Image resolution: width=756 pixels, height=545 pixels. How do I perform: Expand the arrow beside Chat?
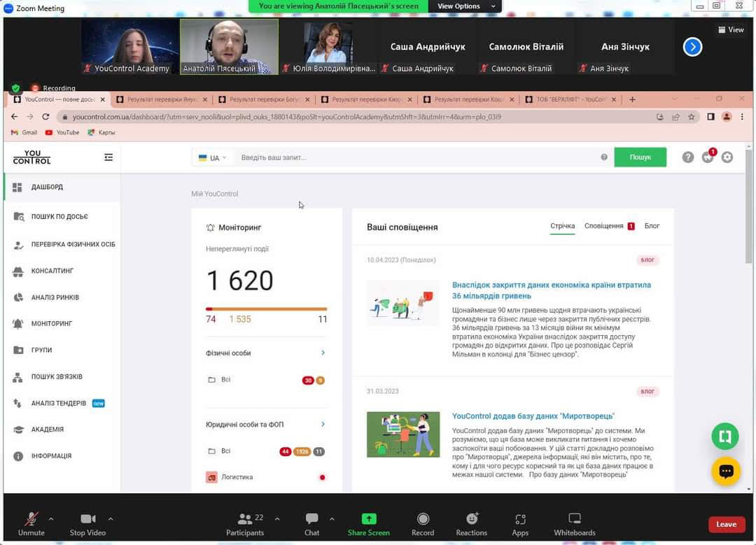click(332, 519)
